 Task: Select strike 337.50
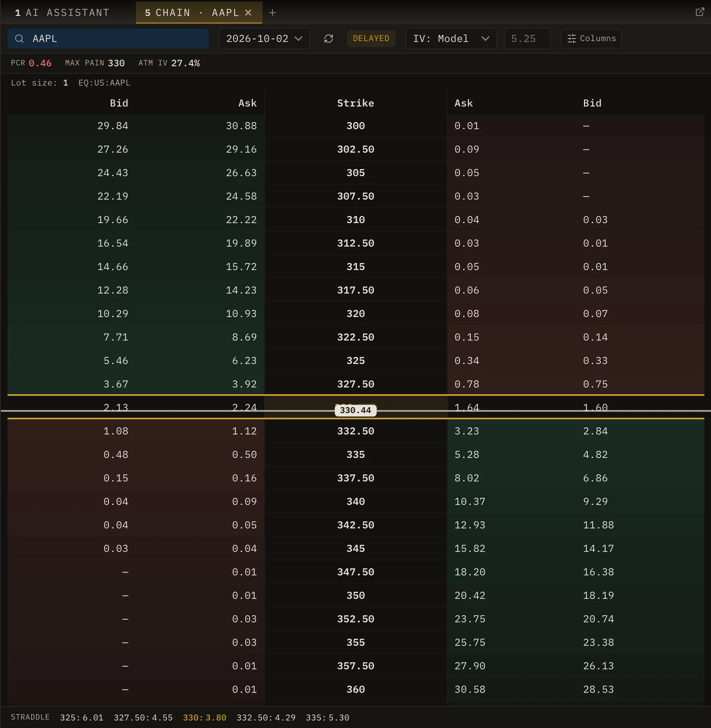[355, 478]
